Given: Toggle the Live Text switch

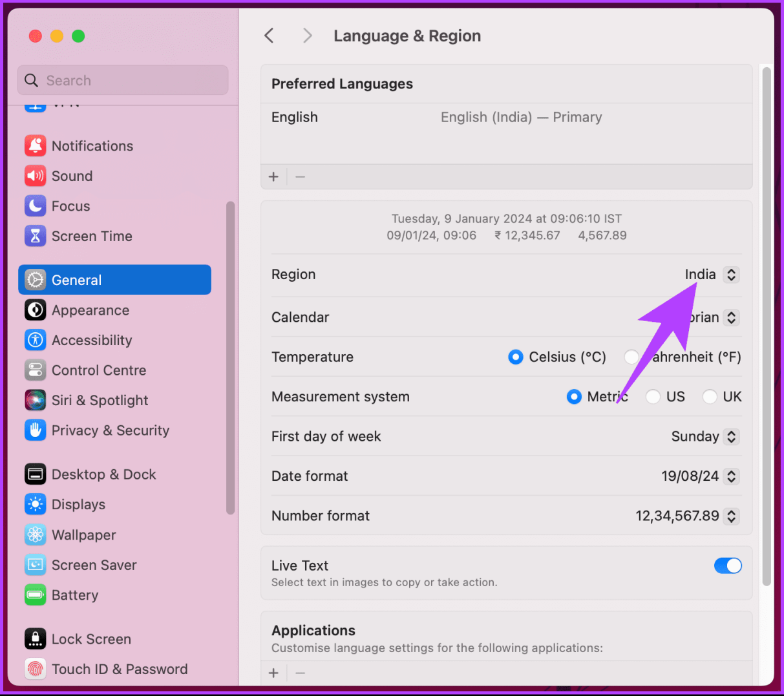Looking at the screenshot, I should [728, 565].
